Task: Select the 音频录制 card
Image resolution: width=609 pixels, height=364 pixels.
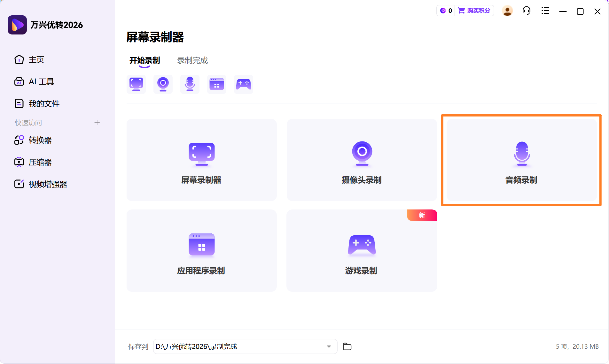Action: [521, 160]
